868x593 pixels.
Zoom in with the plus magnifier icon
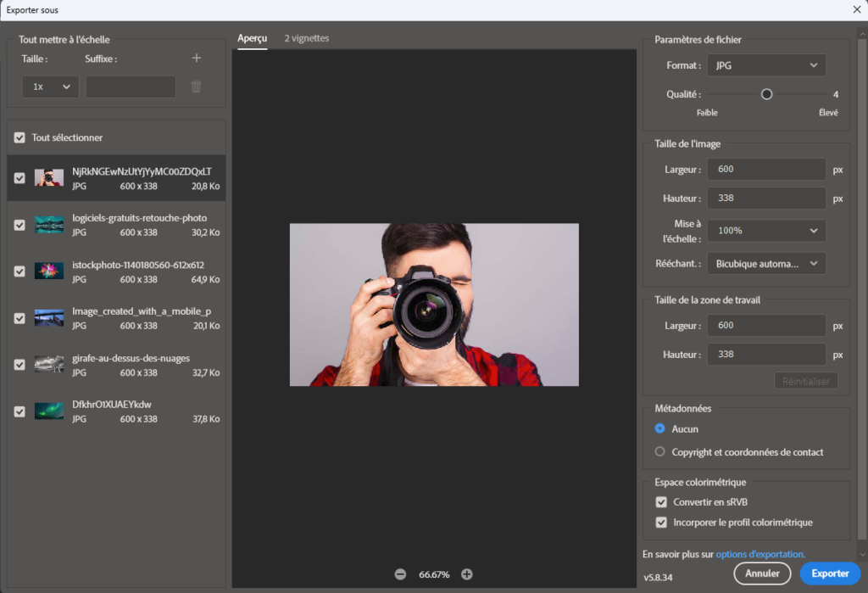467,574
